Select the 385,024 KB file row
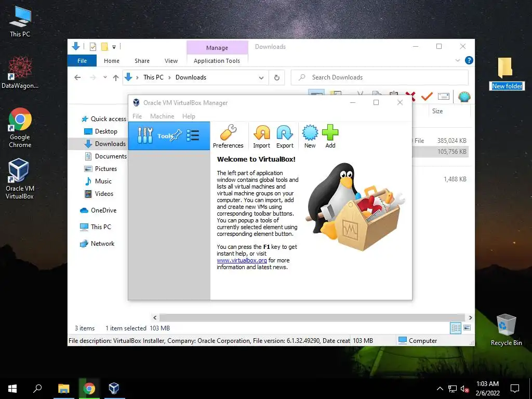 coord(441,140)
